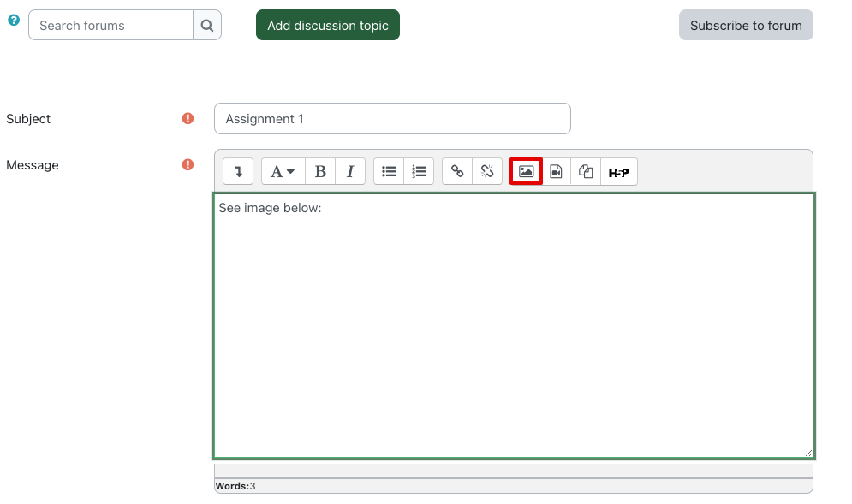
Task: Click the Search forums input field
Action: pos(110,26)
